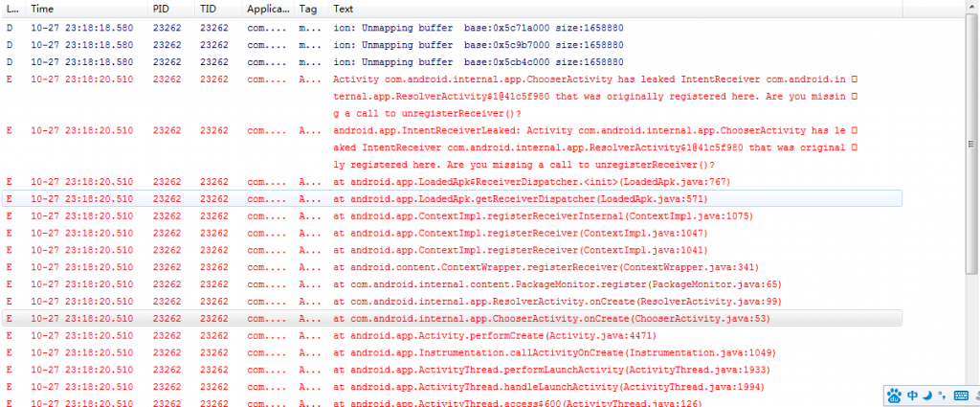The width and height of the screenshot is (980, 407).
Task: Select the LoadedApk.java:571 stack trace row
Action: tap(452, 199)
